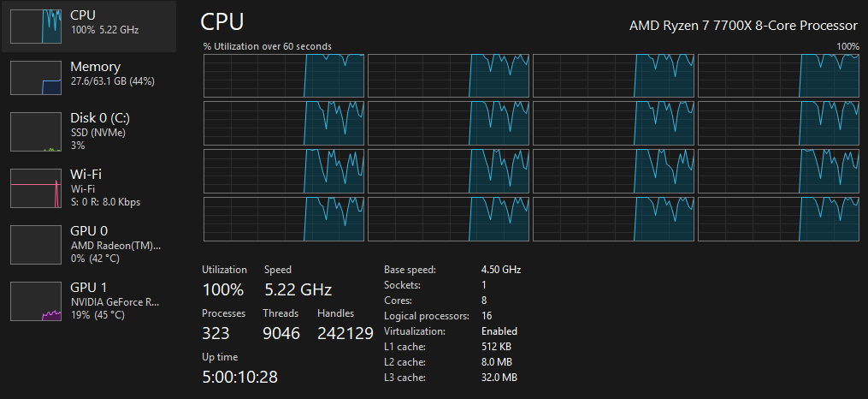Image resolution: width=868 pixels, height=399 pixels.
Task: Click the Sockets value 1
Action: pos(484,285)
